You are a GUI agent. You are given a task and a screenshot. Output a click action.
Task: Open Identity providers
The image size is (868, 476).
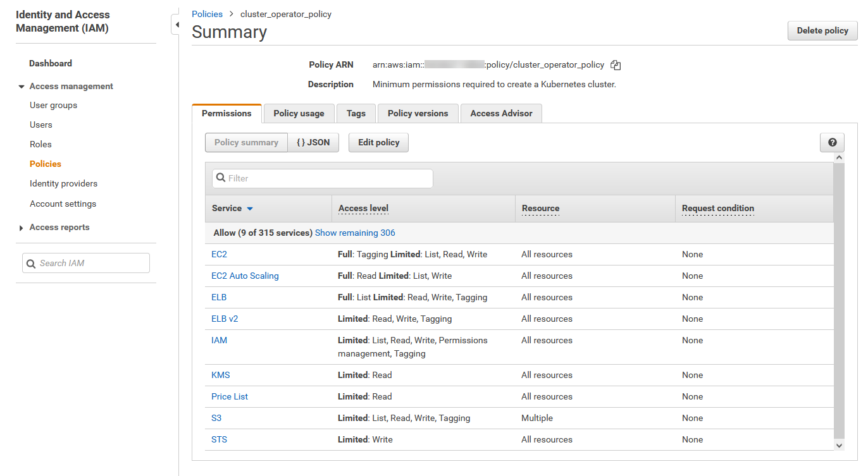[63, 184]
